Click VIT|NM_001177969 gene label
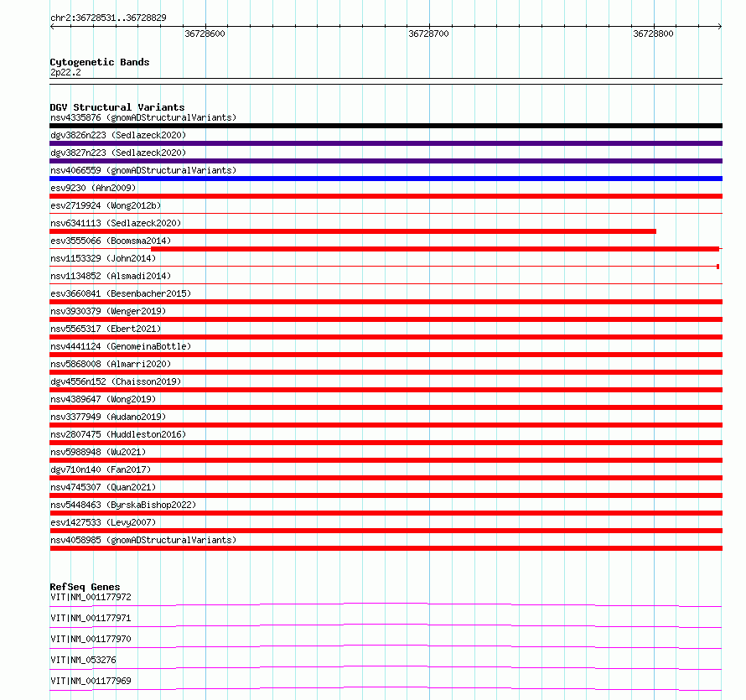The width and height of the screenshot is (746, 700). click(91, 681)
